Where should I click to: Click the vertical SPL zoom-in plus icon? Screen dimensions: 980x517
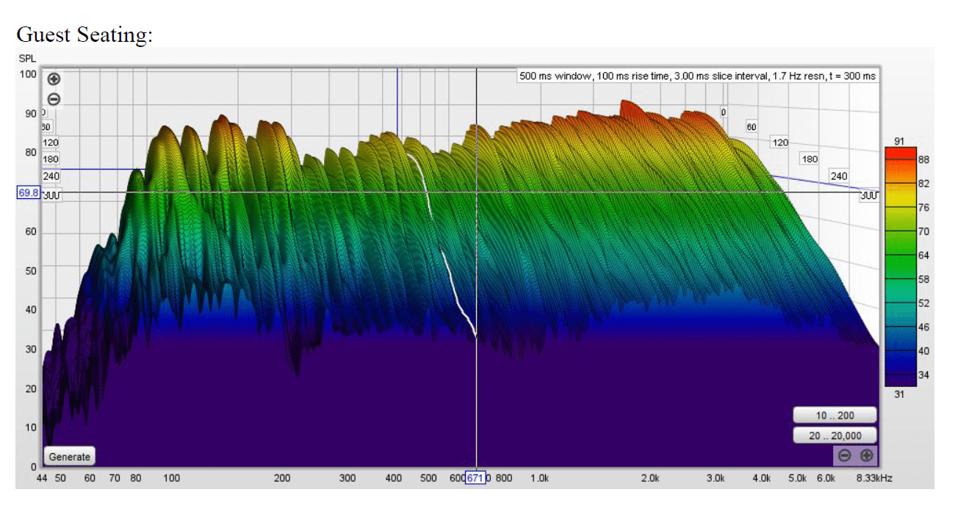click(54, 79)
